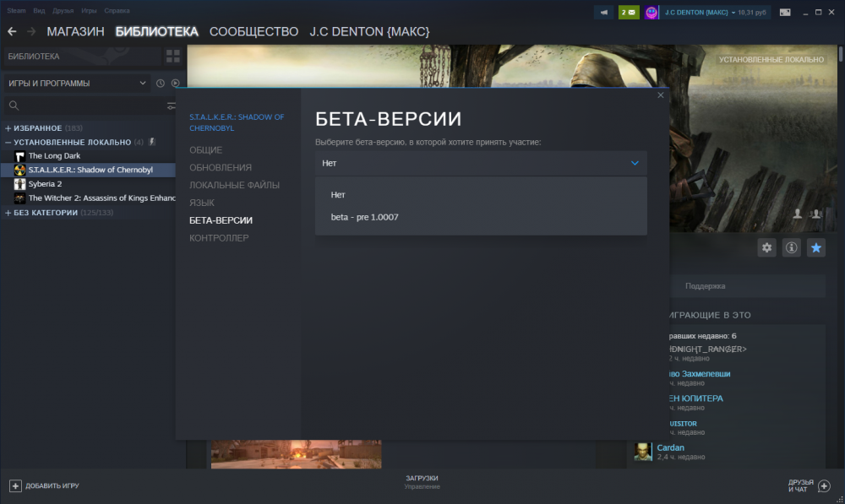Click the library grid view icon
Image resolution: width=845 pixels, height=504 pixels.
click(x=173, y=57)
